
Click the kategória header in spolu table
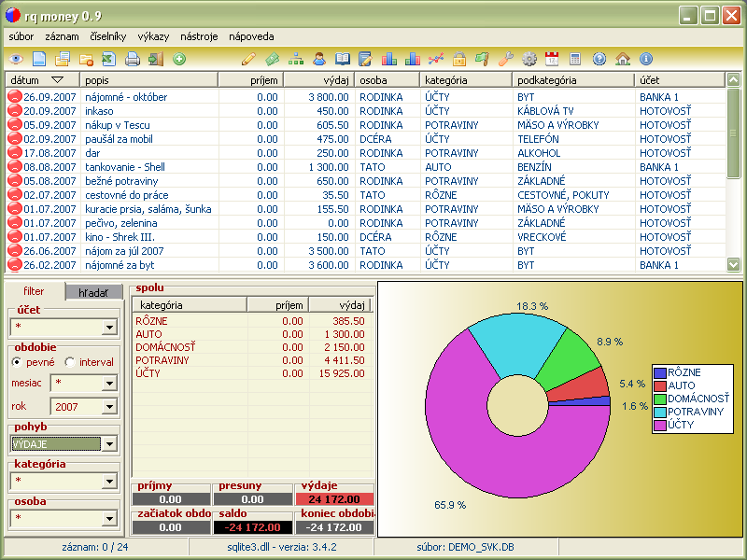click(x=190, y=305)
